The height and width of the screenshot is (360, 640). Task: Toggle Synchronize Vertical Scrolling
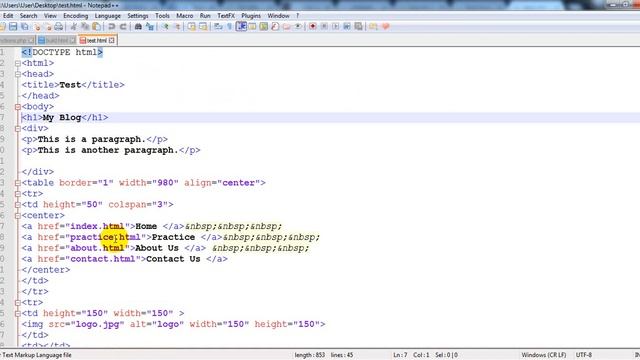[191, 27]
